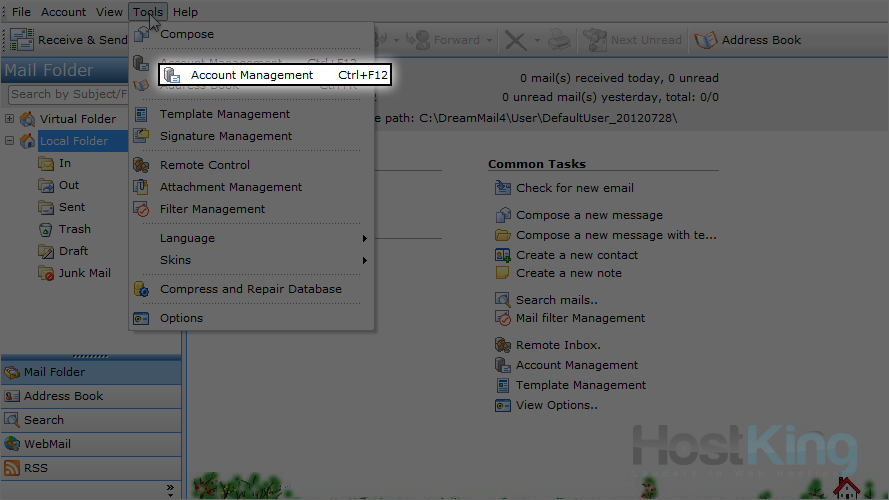The height and width of the screenshot is (500, 889).
Task: Click the Remote Control menu icon
Action: (x=141, y=165)
